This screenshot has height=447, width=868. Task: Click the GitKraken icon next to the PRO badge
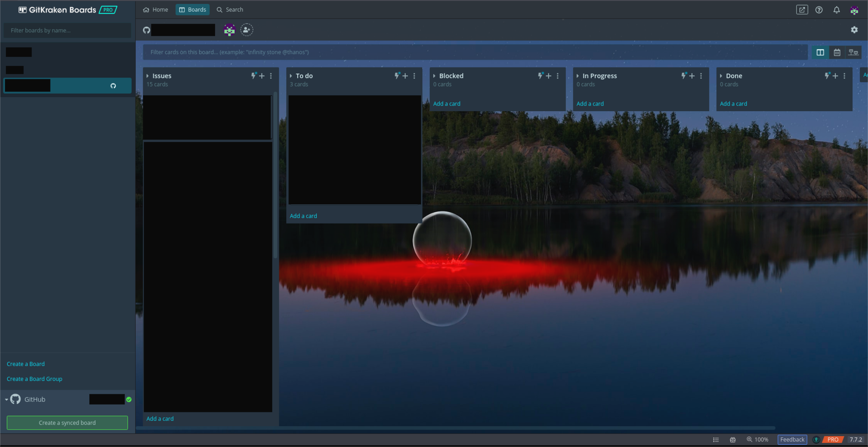pyautogui.click(x=816, y=440)
